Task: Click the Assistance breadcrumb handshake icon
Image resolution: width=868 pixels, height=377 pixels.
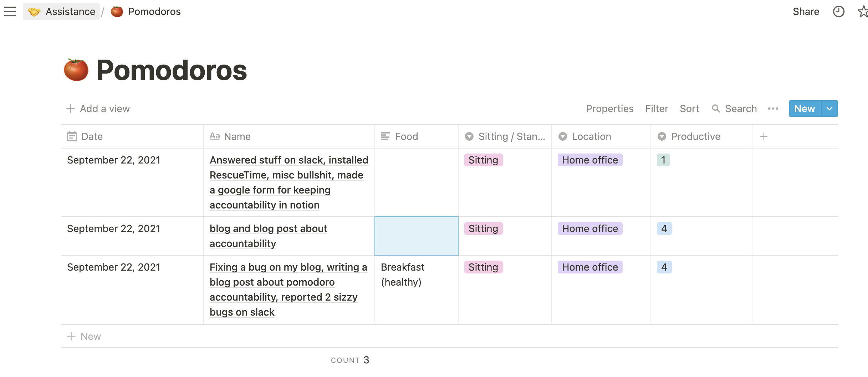Action: point(34,12)
